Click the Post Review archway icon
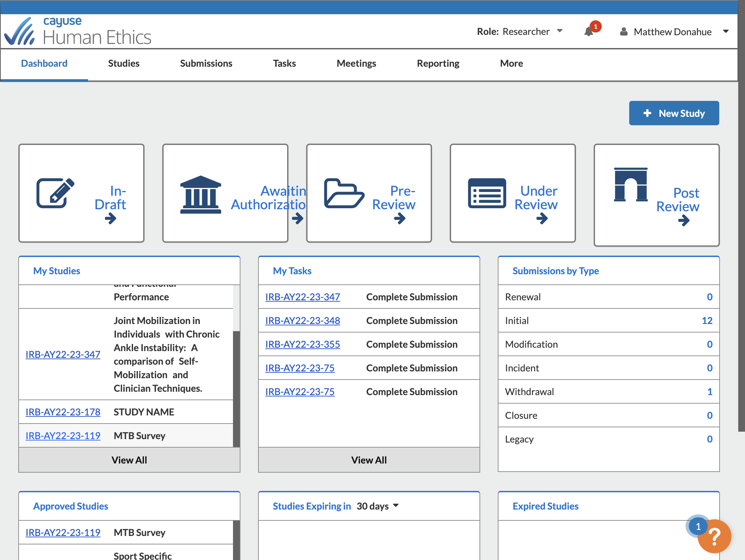This screenshot has width=745, height=560. click(631, 185)
